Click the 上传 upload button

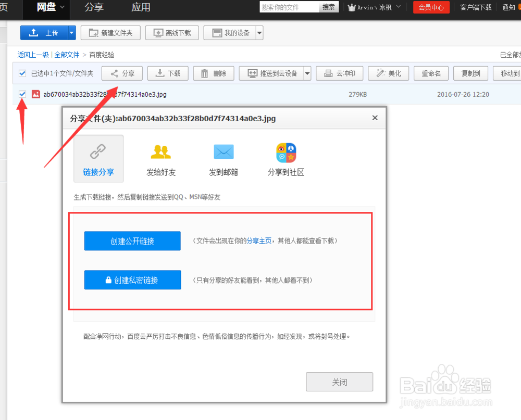(44, 33)
